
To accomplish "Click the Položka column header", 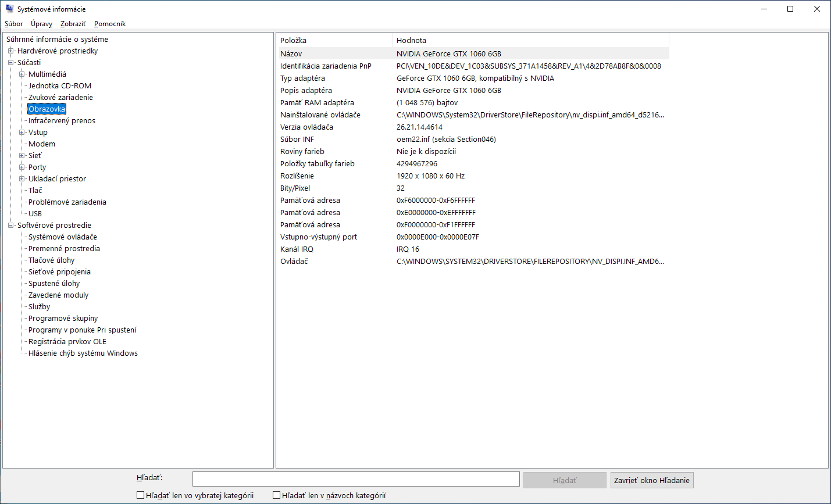I will 334,40.
